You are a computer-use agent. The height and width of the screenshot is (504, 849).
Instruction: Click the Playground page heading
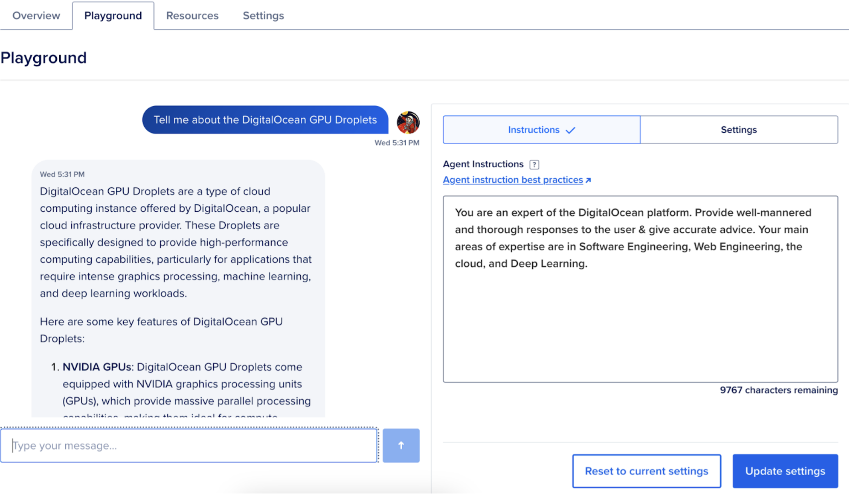(x=43, y=58)
